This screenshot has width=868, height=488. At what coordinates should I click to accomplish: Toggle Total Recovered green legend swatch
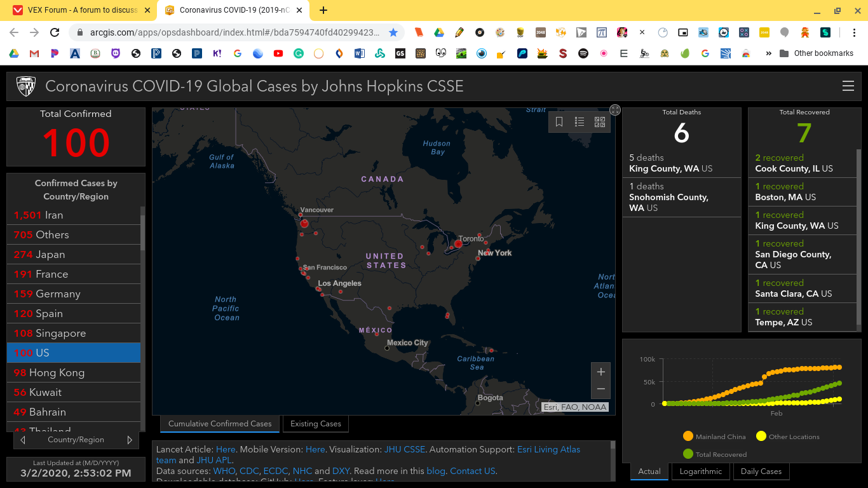688,454
